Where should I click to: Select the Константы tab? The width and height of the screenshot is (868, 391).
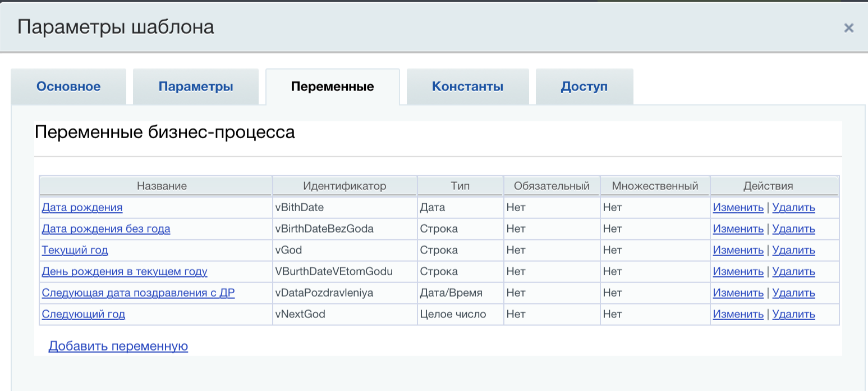click(x=467, y=87)
